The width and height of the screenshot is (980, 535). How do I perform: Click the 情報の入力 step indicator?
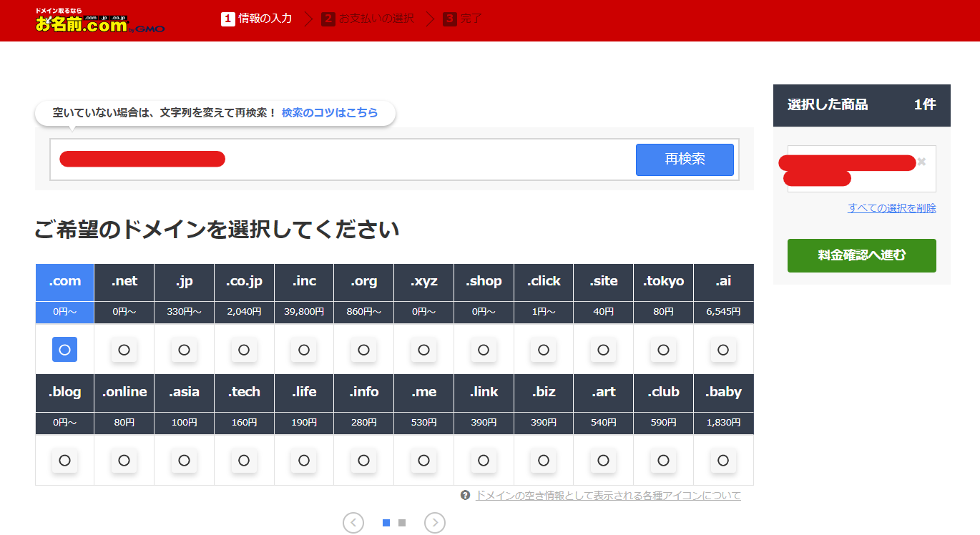(x=256, y=19)
